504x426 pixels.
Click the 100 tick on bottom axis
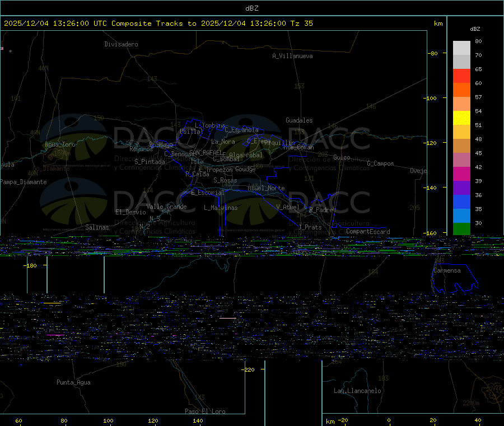point(108,420)
